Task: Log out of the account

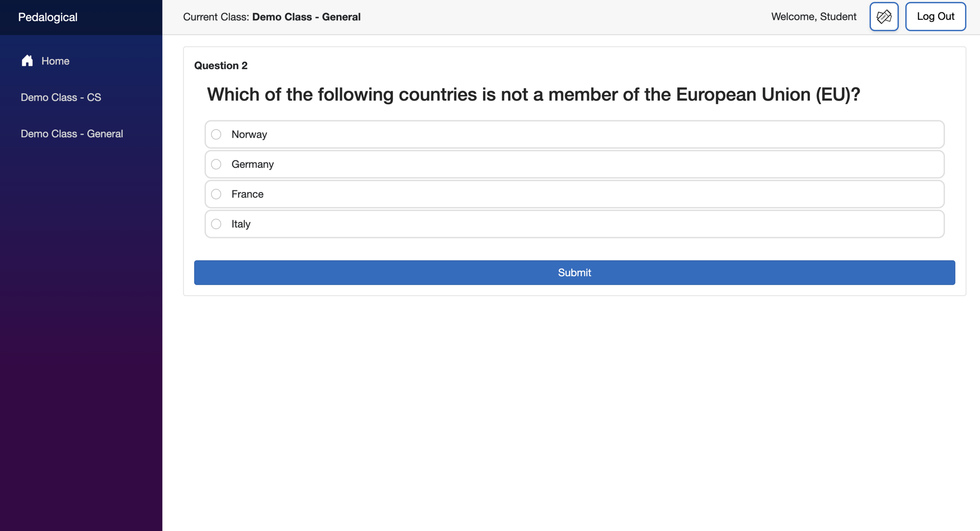Action: click(x=935, y=17)
